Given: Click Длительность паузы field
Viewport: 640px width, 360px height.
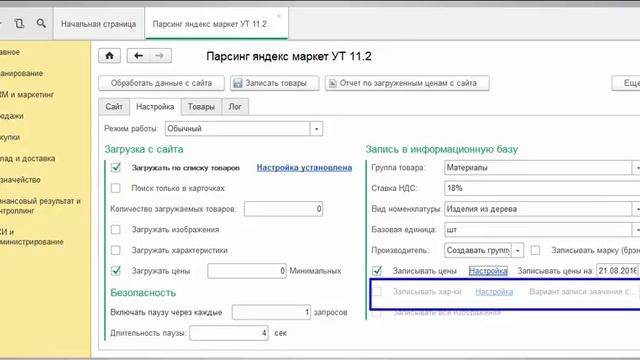Looking at the screenshot, I should tap(229, 333).
